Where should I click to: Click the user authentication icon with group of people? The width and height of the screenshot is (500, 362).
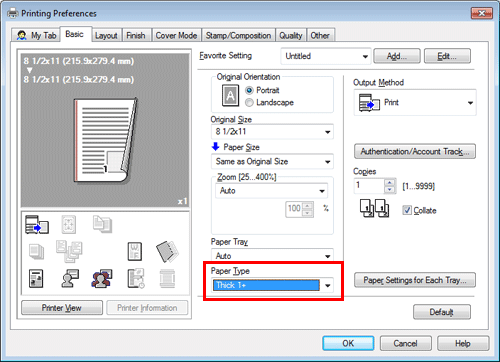pos(102,278)
